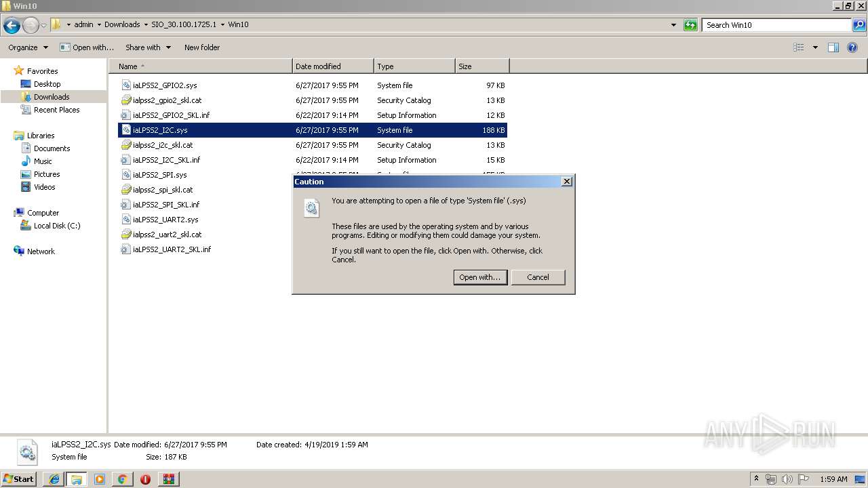
Task: Select Network in the navigation pane
Action: [41, 251]
